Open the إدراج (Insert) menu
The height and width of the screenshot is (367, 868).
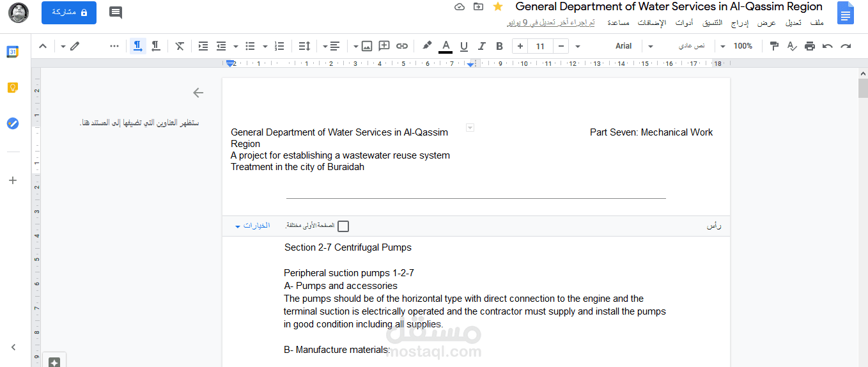(740, 23)
